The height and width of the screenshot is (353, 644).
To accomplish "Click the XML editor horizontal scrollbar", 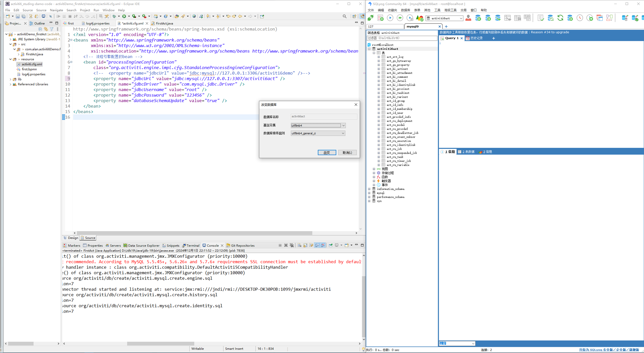I will (x=194, y=233).
